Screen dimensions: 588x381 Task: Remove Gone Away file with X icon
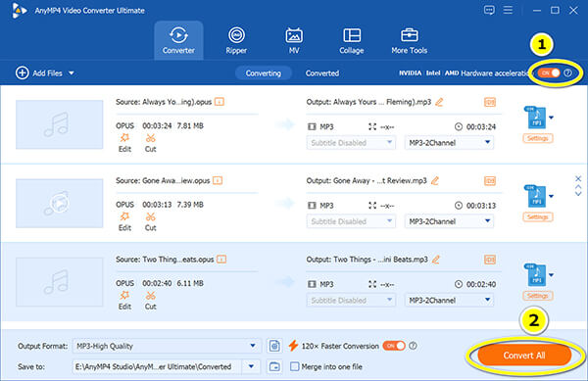578,178
